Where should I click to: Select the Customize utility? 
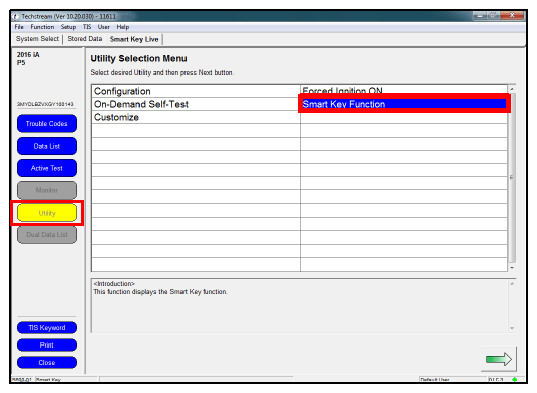(196, 117)
